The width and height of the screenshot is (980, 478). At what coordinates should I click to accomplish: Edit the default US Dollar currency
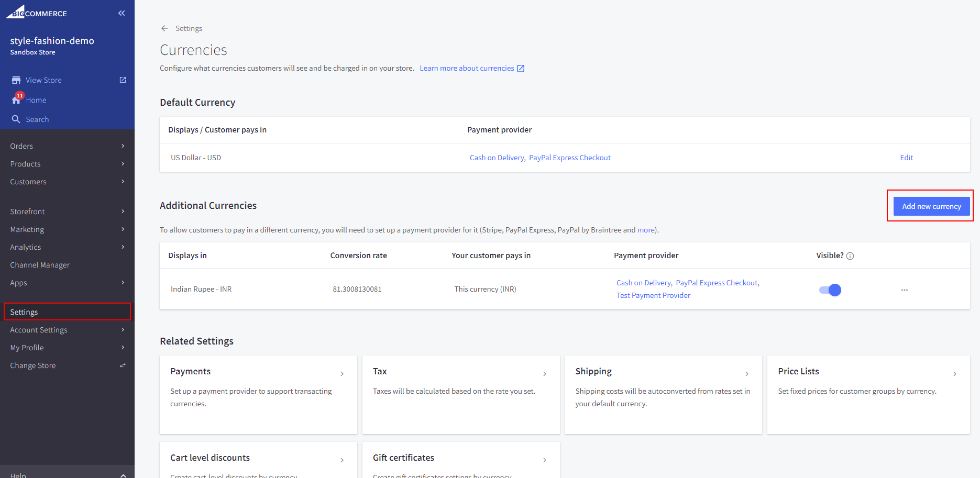point(906,158)
